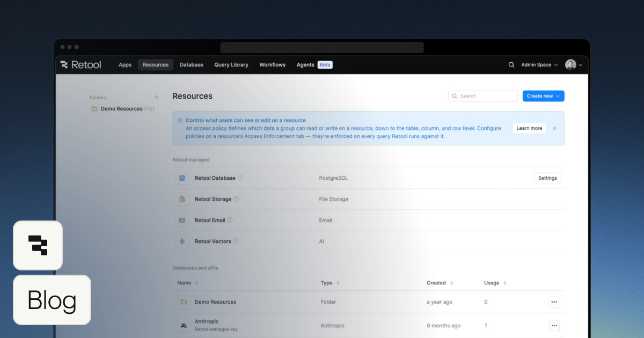Click the Retool Email envelope icon
The height and width of the screenshot is (338, 644).
182,220
